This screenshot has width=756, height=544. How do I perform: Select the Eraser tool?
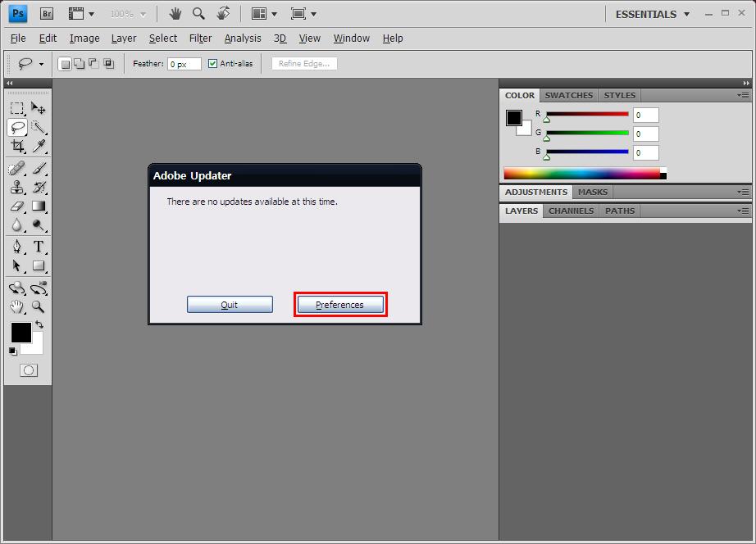17,206
